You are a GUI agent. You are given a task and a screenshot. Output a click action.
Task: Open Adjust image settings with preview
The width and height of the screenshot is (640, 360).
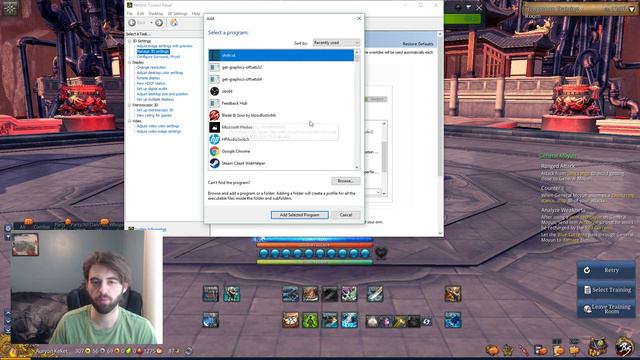pos(164,46)
